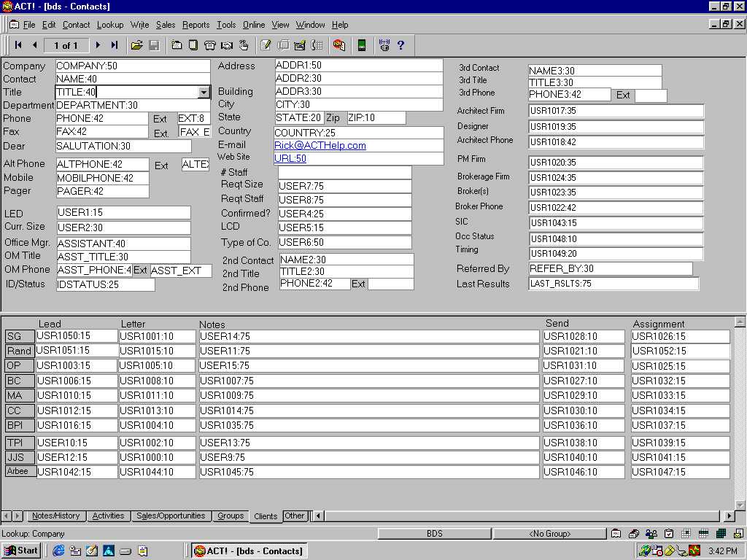This screenshot has width=747, height=560.
Task: Click the Arbee lead button
Action: point(20,472)
